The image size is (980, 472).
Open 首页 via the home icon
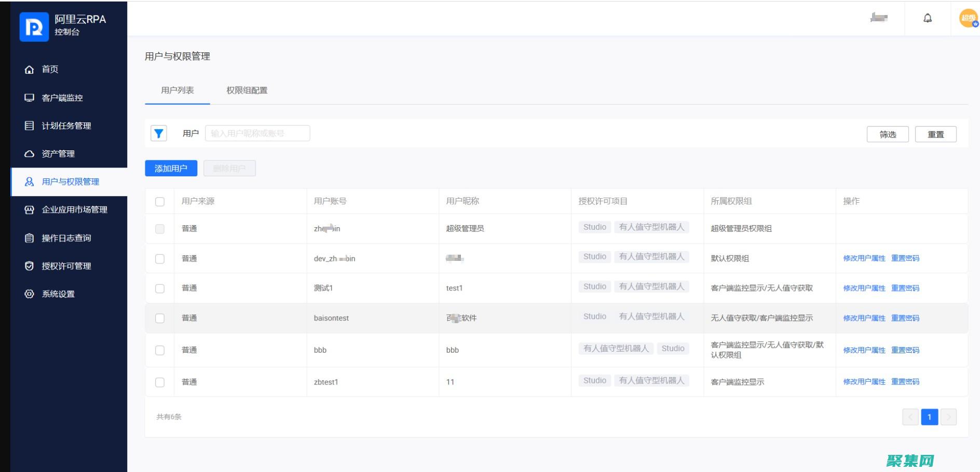29,70
